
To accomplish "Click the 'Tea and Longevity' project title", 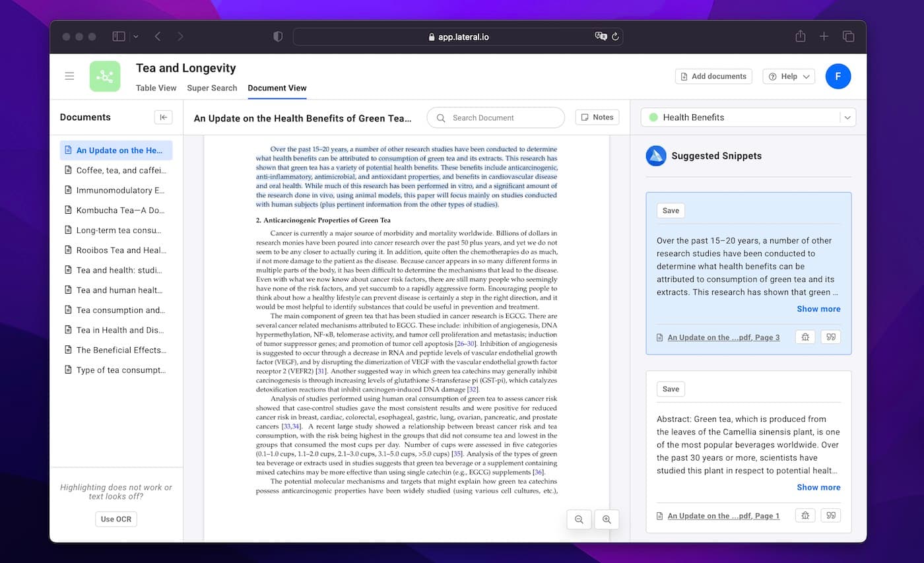I will coord(185,68).
